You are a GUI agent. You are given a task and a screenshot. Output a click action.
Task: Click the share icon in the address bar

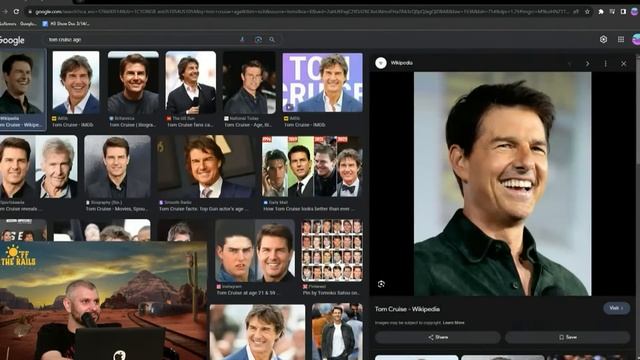pos(576,12)
